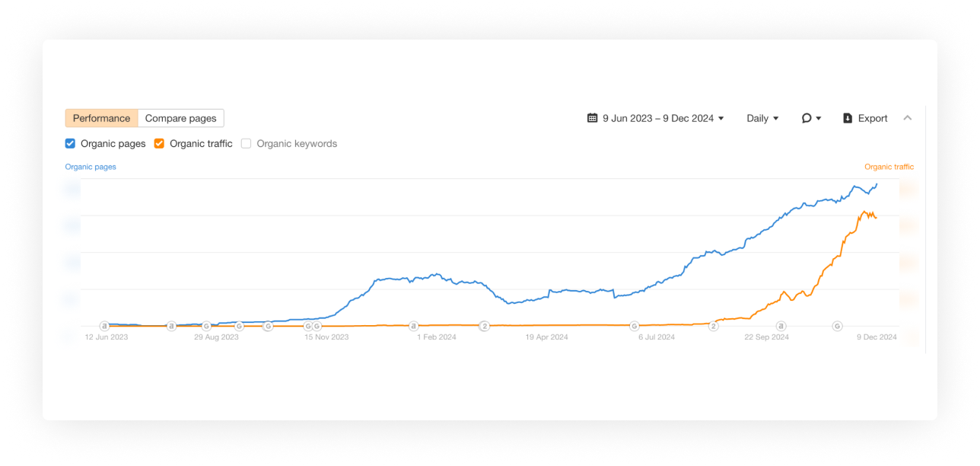The width and height of the screenshot is (980, 466).
Task: Uncheck the Organic pages checkbox
Action: click(71, 143)
